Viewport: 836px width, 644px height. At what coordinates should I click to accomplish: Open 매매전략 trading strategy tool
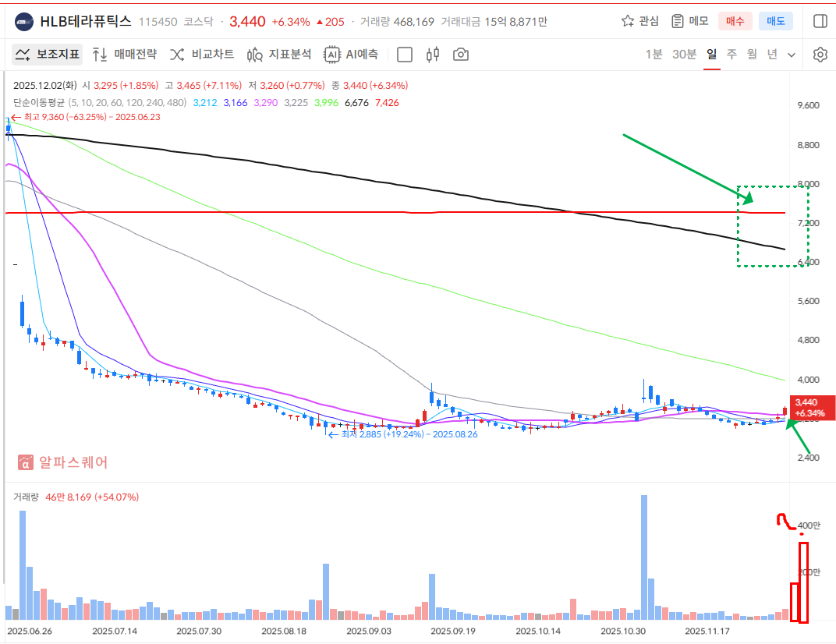pyautogui.click(x=124, y=55)
